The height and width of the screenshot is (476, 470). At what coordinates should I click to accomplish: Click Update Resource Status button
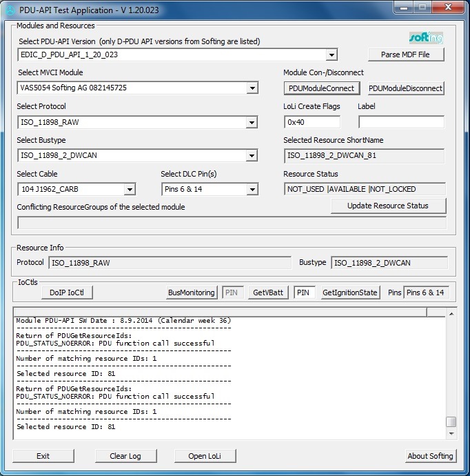click(388, 206)
